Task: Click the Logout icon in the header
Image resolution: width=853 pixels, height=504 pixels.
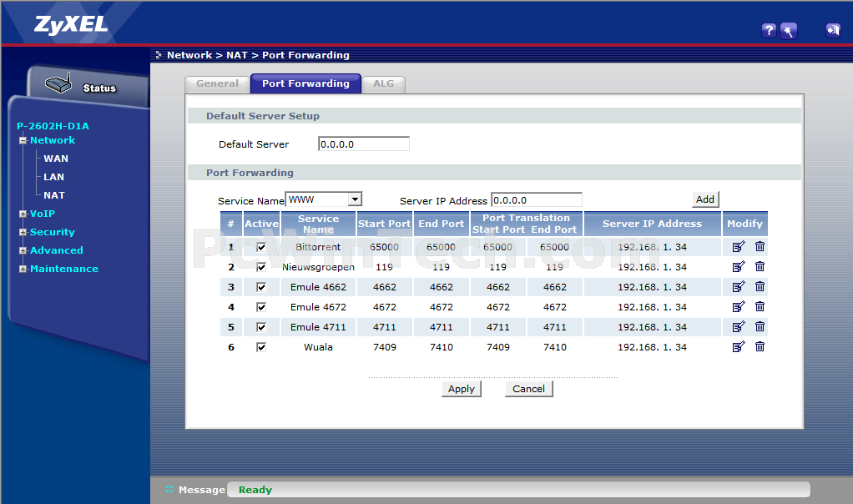Action: pos(833,30)
